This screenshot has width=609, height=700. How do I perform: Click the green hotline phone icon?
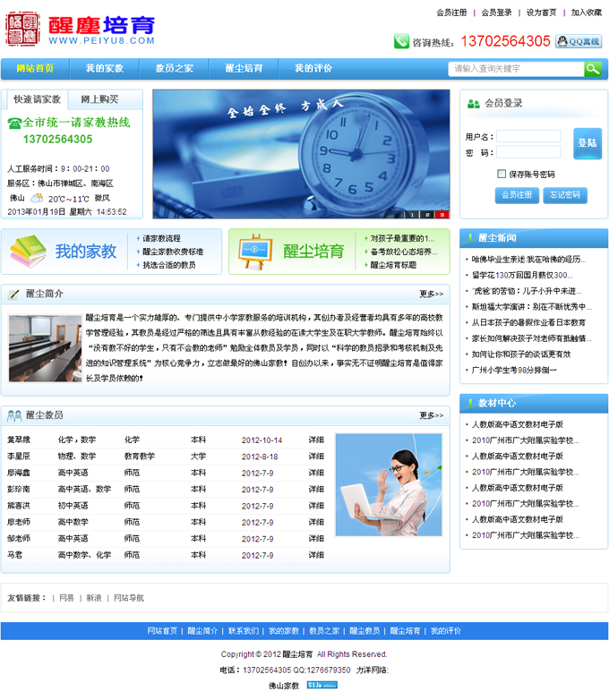400,41
